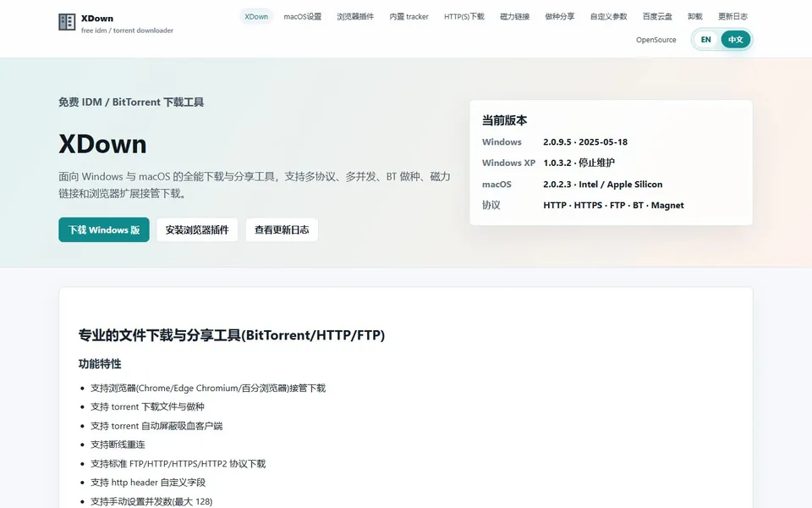The width and height of the screenshot is (812, 508).
Task: Follow the OpenSource link
Action: [656, 40]
